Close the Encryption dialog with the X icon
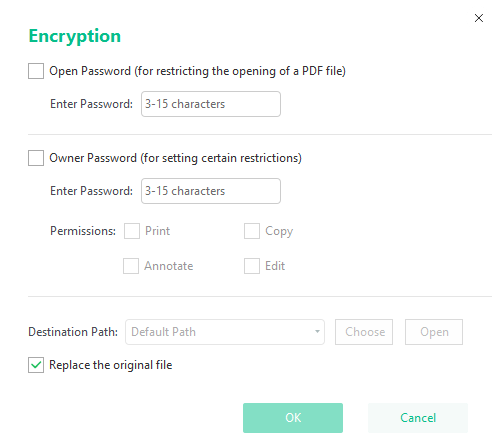The image size is (492, 447). 479,18
